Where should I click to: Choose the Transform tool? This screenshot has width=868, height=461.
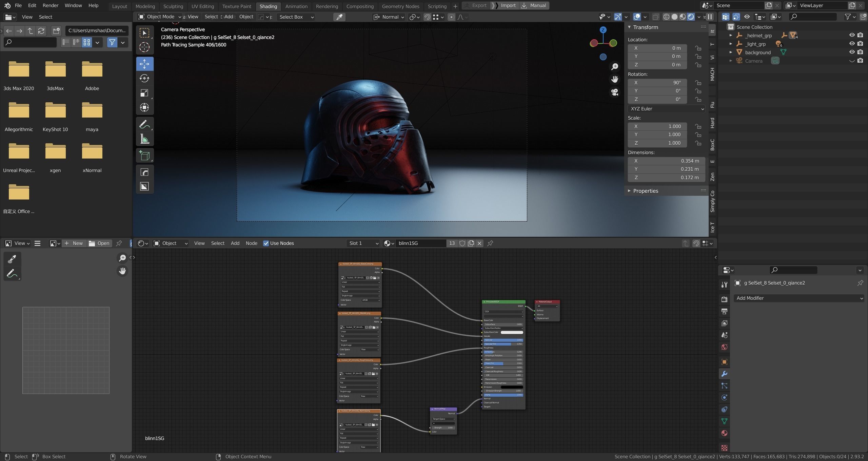144,108
